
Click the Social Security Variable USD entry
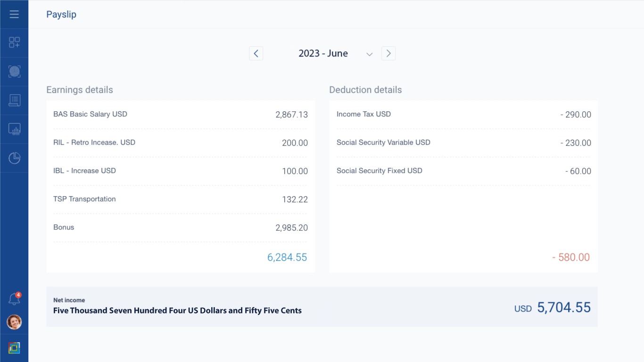tap(463, 142)
